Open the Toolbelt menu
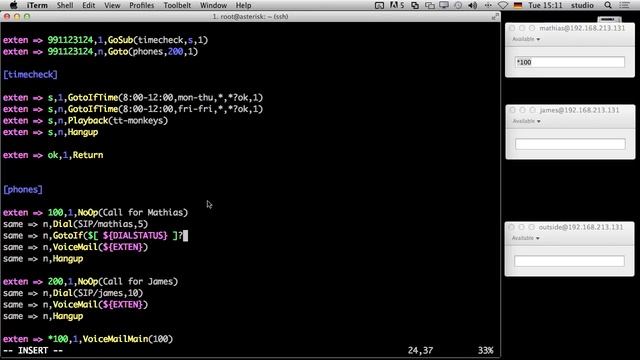The width and height of the screenshot is (640, 360). (x=177, y=5)
